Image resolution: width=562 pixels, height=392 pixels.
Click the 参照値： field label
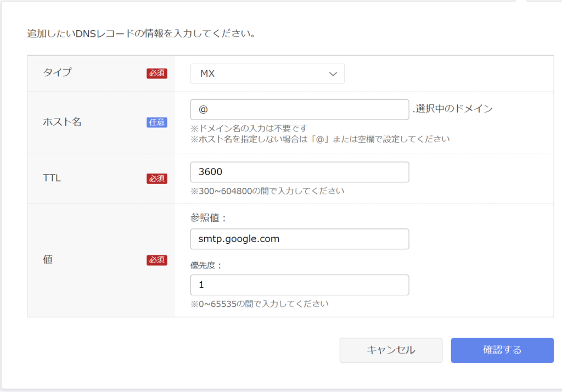[209, 219]
